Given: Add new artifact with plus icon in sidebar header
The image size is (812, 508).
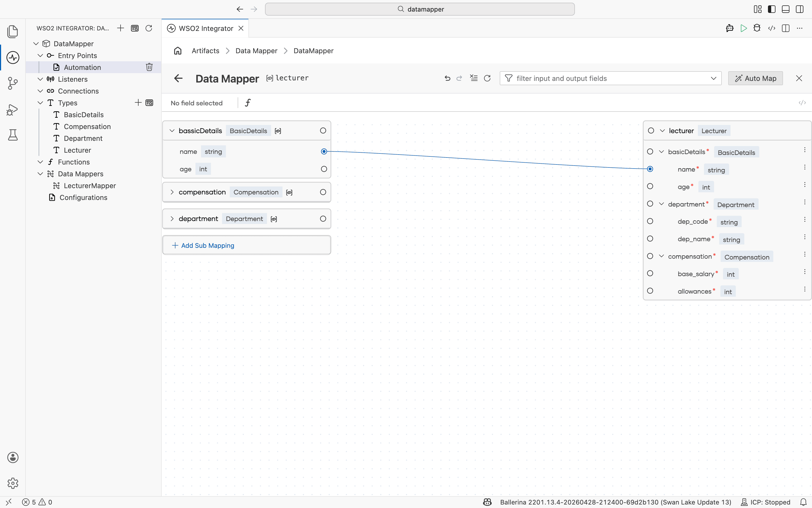Looking at the screenshot, I should [121, 28].
